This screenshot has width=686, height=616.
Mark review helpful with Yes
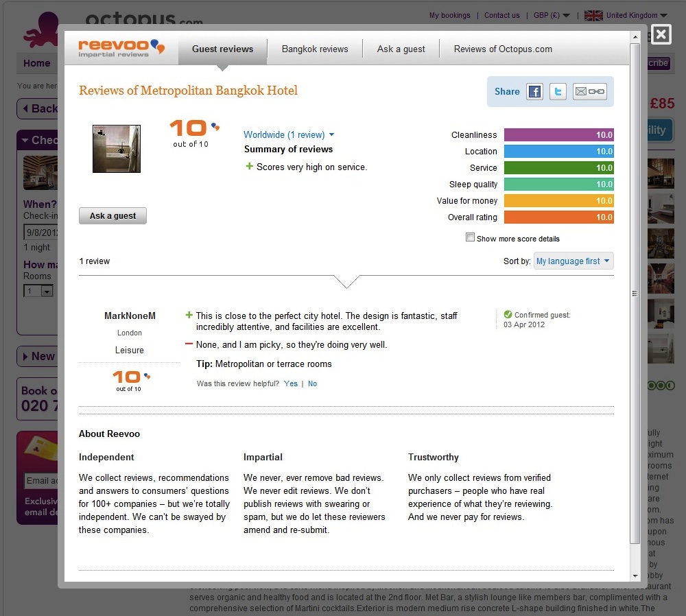click(x=290, y=383)
